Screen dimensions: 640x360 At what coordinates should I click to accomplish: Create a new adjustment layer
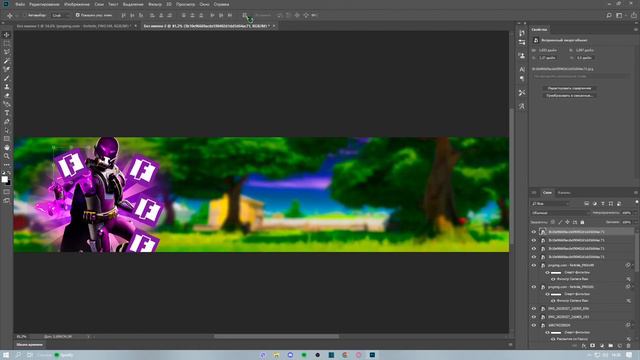click(602, 346)
